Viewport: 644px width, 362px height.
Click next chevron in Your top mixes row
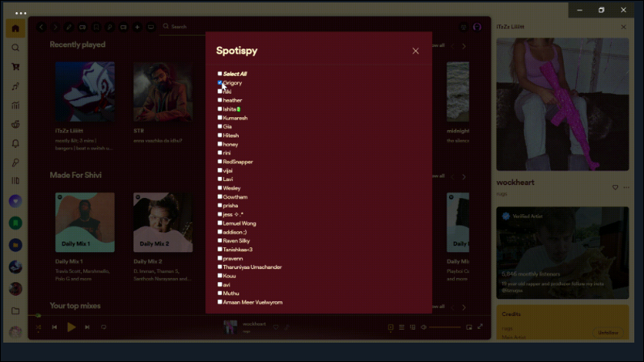point(464,307)
